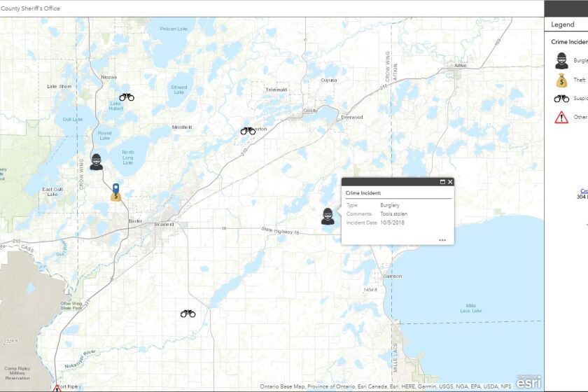This screenshot has width=588, height=392.
Task: Select the binoculars marker south of Brainerd
Action: [x=188, y=314]
